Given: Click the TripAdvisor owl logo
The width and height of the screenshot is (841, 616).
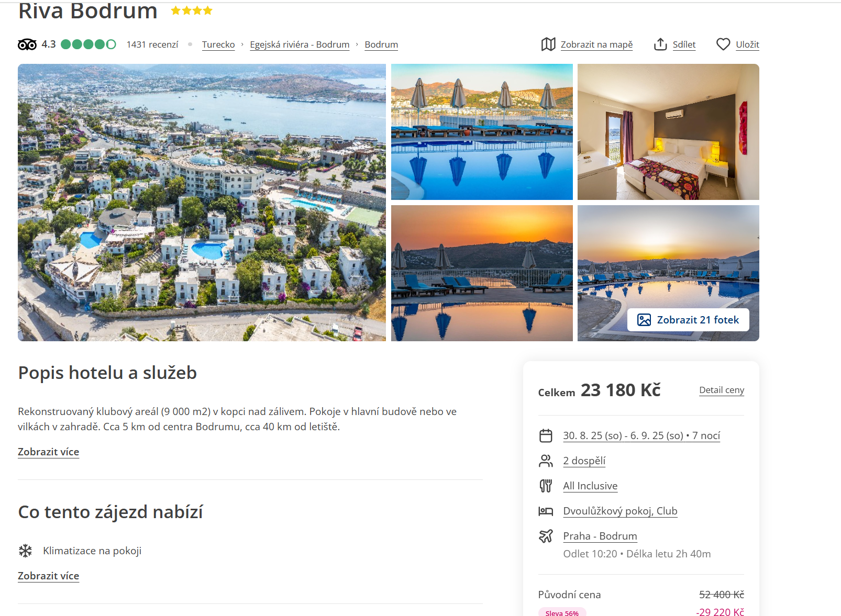Looking at the screenshot, I should tap(27, 44).
